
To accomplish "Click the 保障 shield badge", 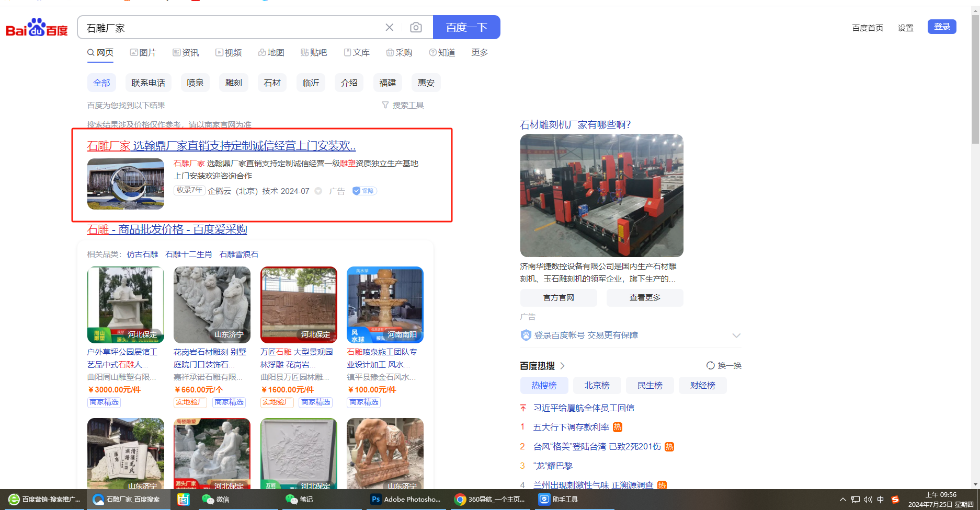I will click(x=364, y=191).
